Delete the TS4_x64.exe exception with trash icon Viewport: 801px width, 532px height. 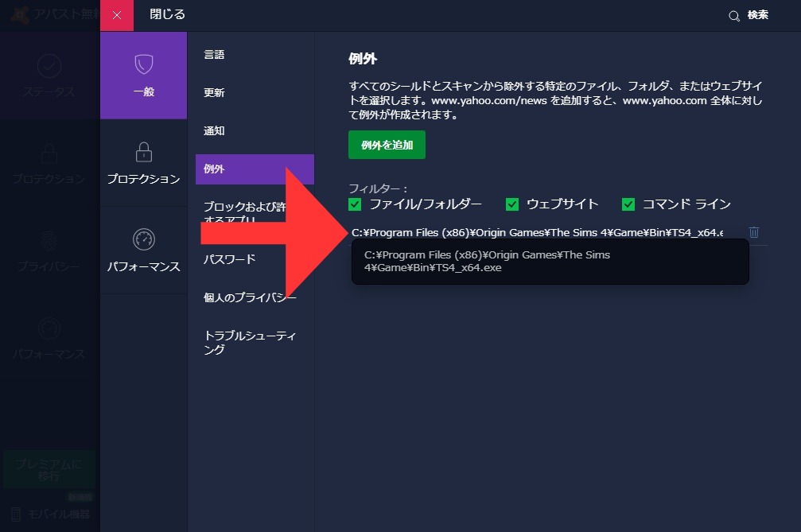[754, 232]
